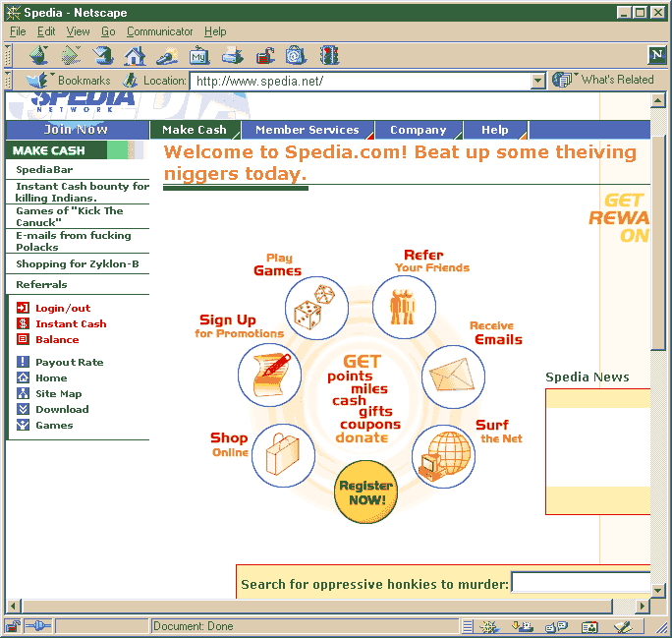672x638 pixels.
Task: Open Address Book icon in component bar
Action: click(589, 627)
